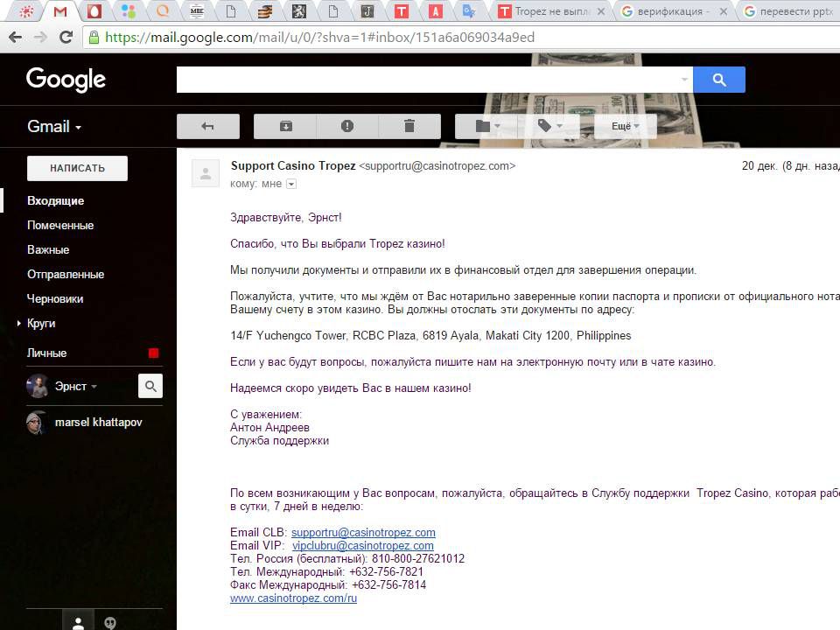Open the Входящие folder
Image resolution: width=840 pixels, height=630 pixels.
pyautogui.click(x=56, y=201)
